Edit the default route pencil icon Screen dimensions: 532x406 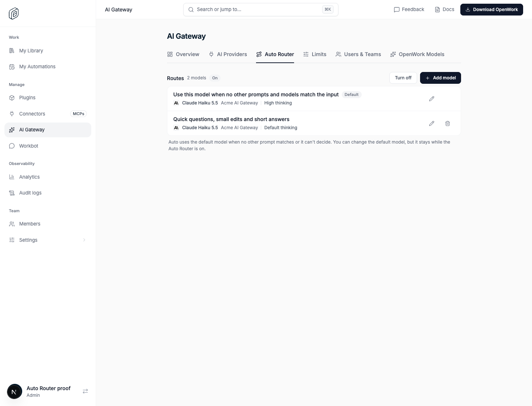pyautogui.click(x=432, y=99)
